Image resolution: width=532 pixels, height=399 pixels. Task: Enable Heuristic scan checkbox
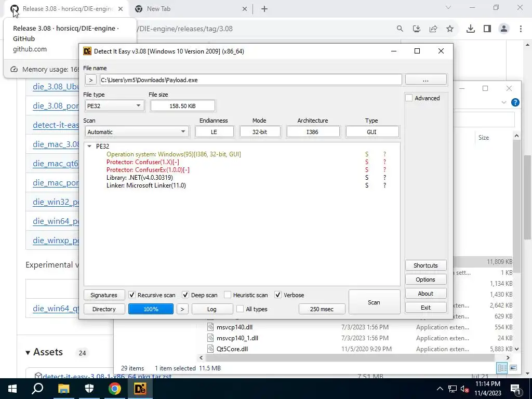(x=228, y=295)
